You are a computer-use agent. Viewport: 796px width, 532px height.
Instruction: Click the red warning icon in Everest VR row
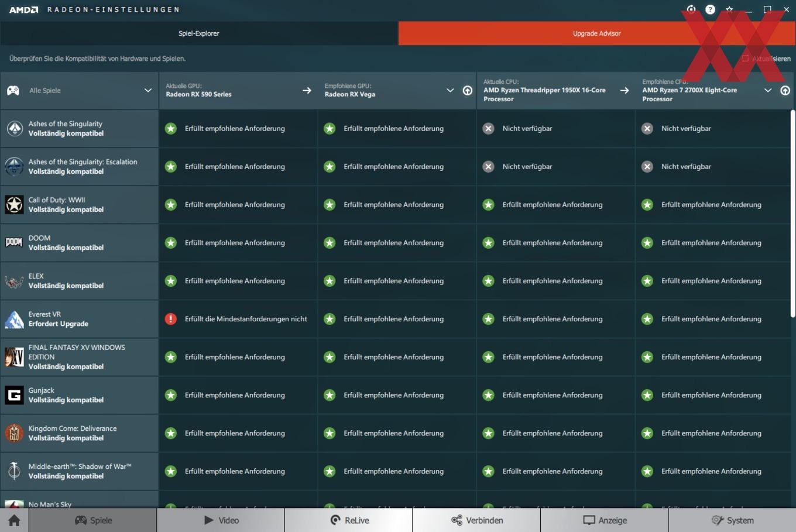pyautogui.click(x=170, y=319)
